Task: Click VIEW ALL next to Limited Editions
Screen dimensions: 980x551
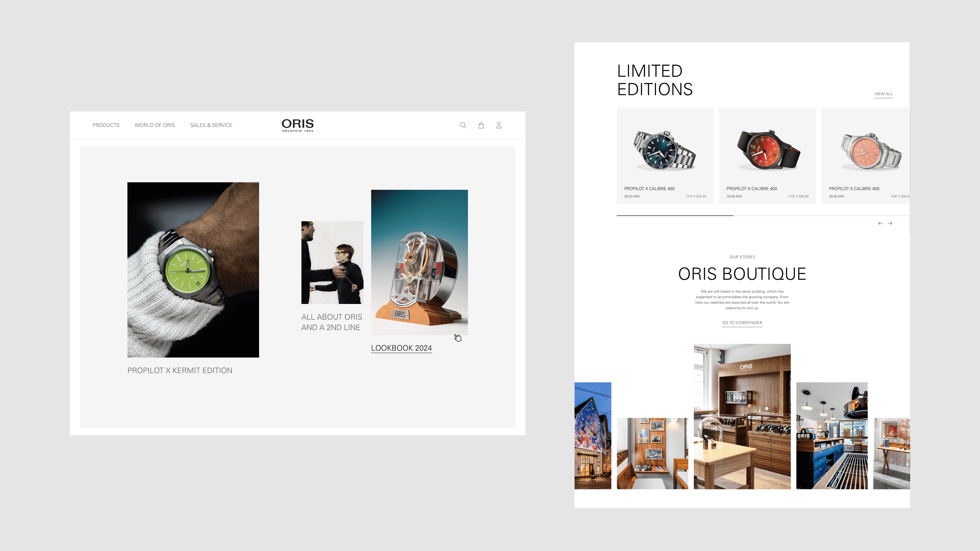Action: (883, 94)
